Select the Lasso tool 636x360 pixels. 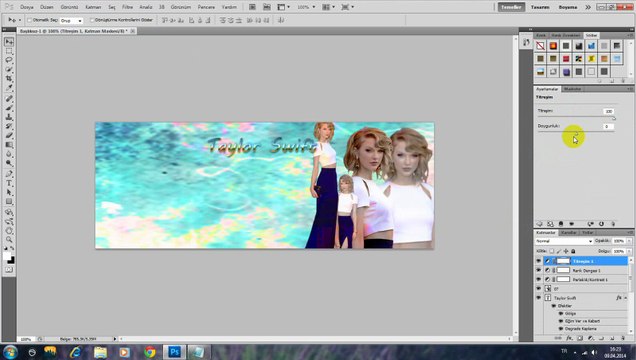click(9, 60)
